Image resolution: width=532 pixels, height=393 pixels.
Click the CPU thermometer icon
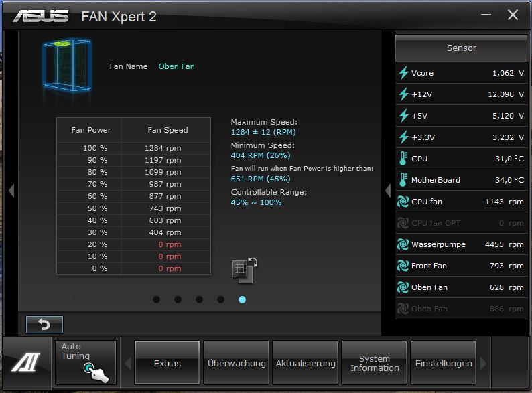[x=403, y=159]
